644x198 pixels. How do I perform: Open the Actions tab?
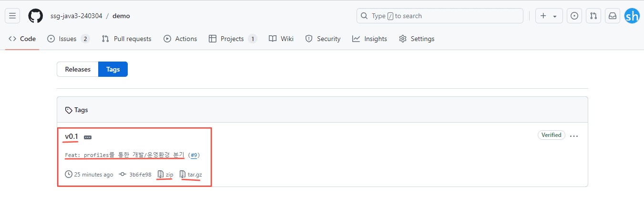[180, 39]
